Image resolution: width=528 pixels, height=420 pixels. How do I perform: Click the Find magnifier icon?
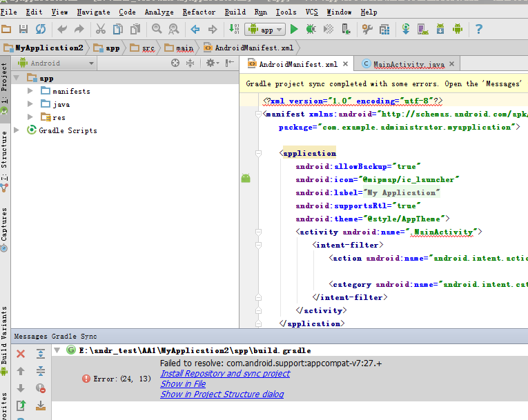click(x=157, y=29)
